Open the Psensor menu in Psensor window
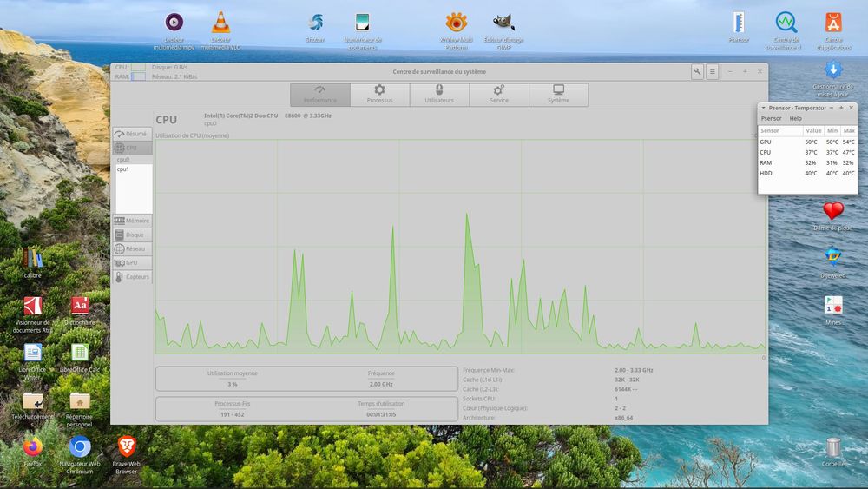The width and height of the screenshot is (868, 489). [x=771, y=118]
